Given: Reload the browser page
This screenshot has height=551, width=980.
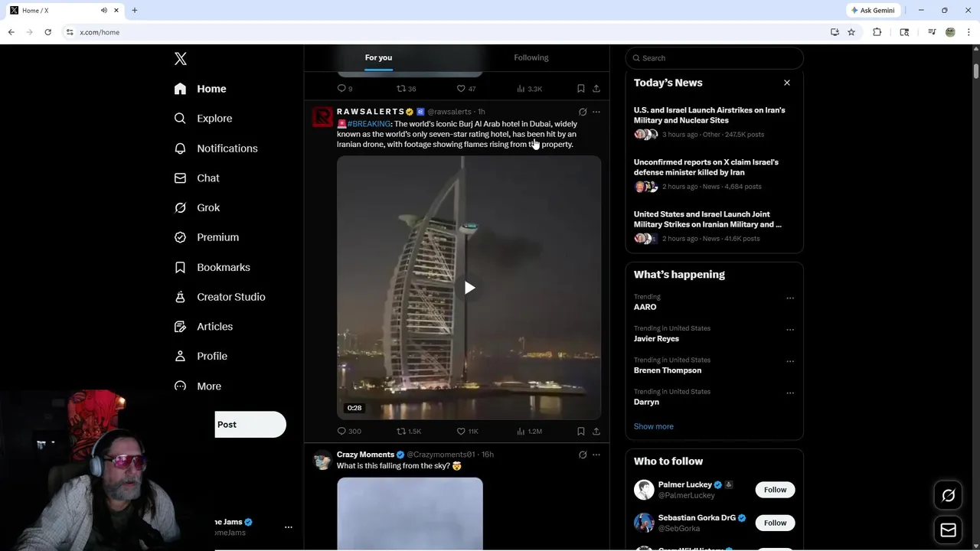Looking at the screenshot, I should click(x=47, y=32).
